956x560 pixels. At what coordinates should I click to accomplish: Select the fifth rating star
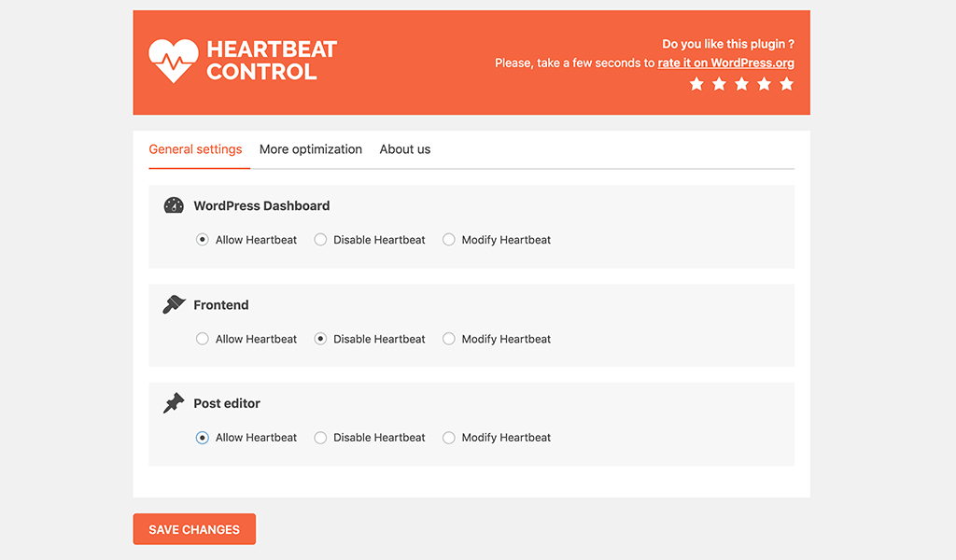pos(786,83)
